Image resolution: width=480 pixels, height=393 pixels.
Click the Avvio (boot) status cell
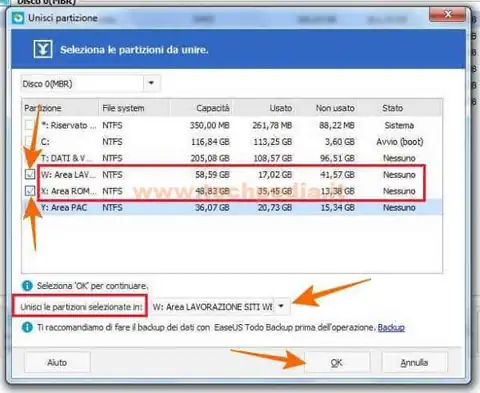click(x=400, y=142)
